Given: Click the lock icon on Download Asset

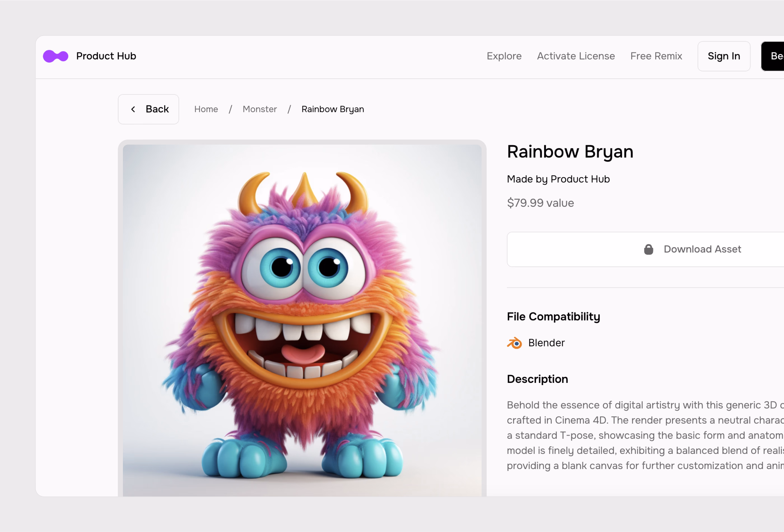Looking at the screenshot, I should (x=648, y=249).
